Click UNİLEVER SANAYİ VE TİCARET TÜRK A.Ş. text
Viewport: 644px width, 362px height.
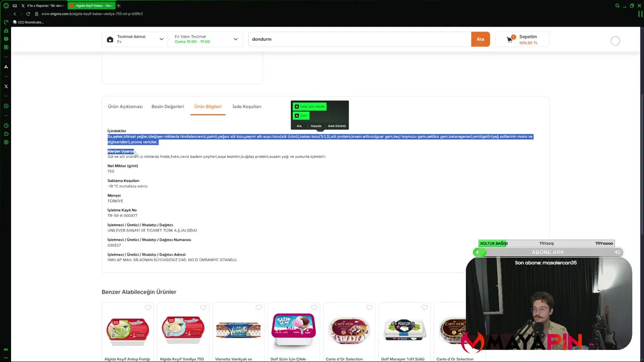pyautogui.click(x=152, y=230)
